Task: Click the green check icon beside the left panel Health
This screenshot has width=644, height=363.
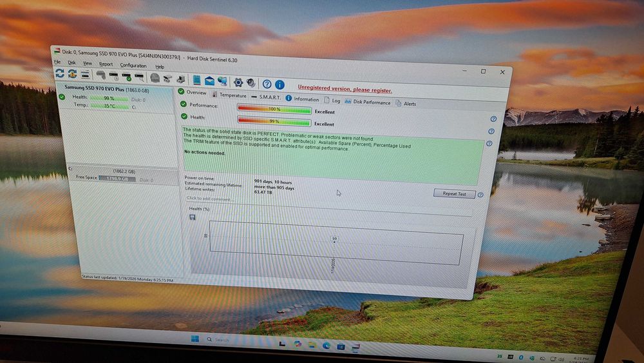Action: coord(62,97)
